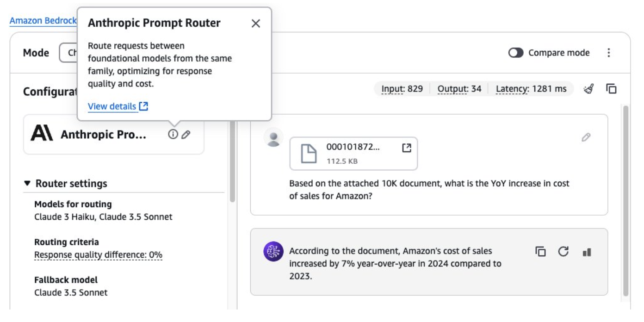
Task: Toggle Compare mode switch
Action: tap(515, 53)
